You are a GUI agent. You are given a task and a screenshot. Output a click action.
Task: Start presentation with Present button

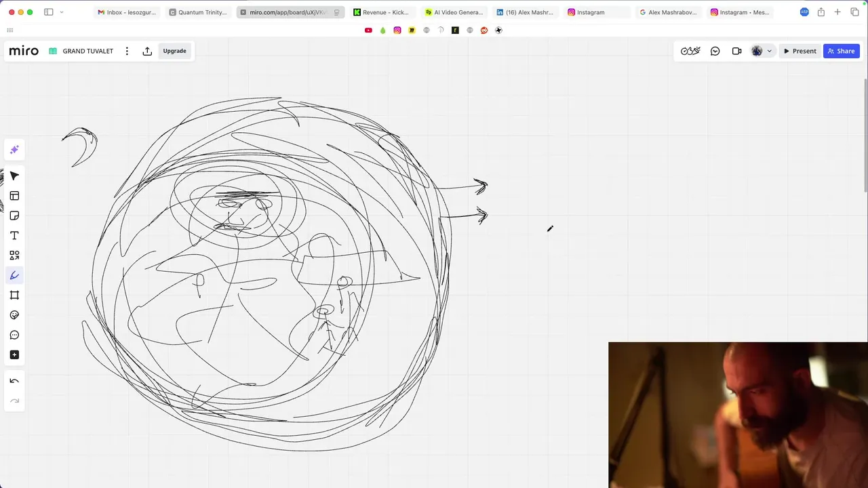click(x=800, y=51)
